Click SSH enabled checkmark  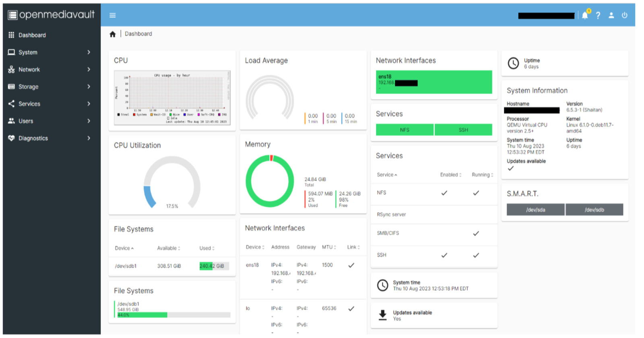(444, 255)
